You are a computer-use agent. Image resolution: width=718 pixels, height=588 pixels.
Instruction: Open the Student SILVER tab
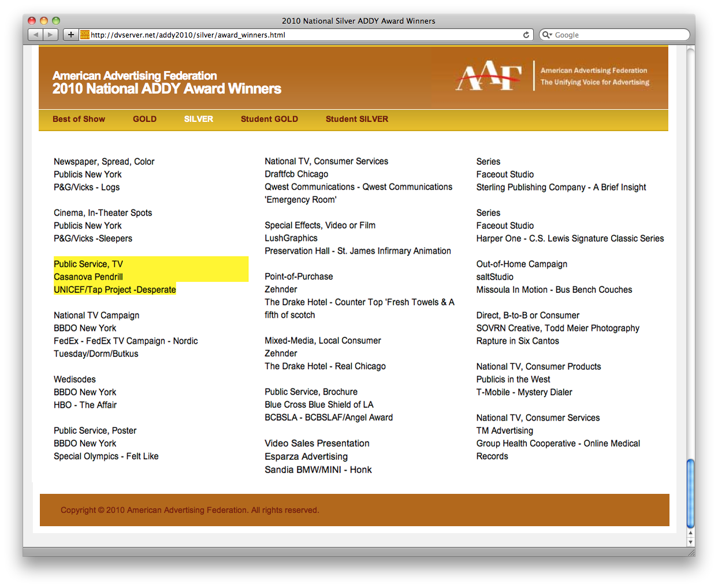(356, 119)
